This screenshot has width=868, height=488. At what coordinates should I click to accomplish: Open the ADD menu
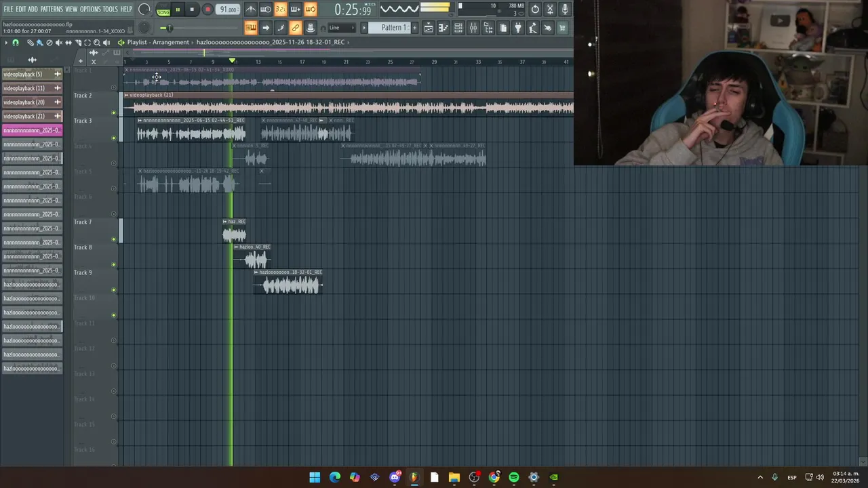pyautogui.click(x=33, y=9)
